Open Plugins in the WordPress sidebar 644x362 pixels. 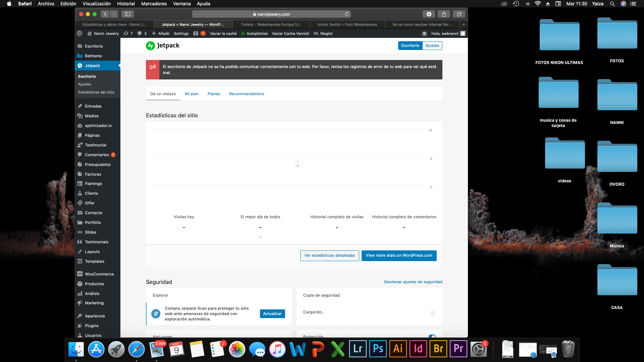pos(98,326)
